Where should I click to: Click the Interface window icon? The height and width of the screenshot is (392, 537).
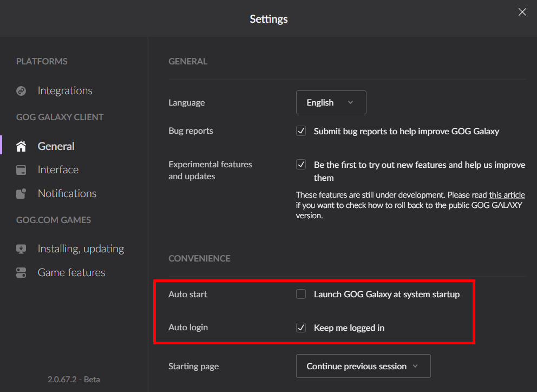coord(21,170)
